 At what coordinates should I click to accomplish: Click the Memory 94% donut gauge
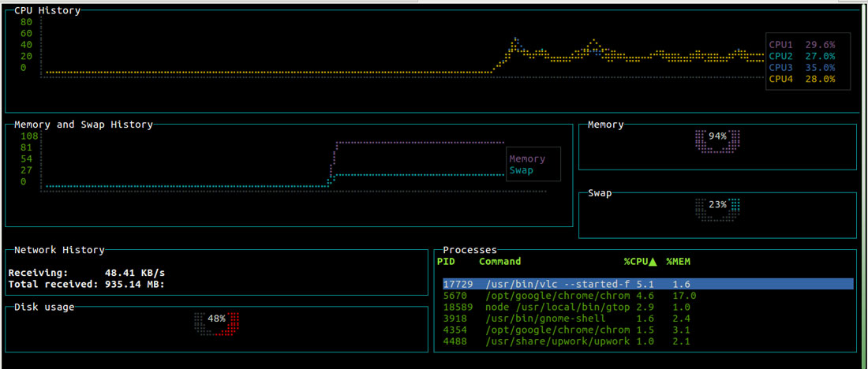pyautogui.click(x=717, y=142)
